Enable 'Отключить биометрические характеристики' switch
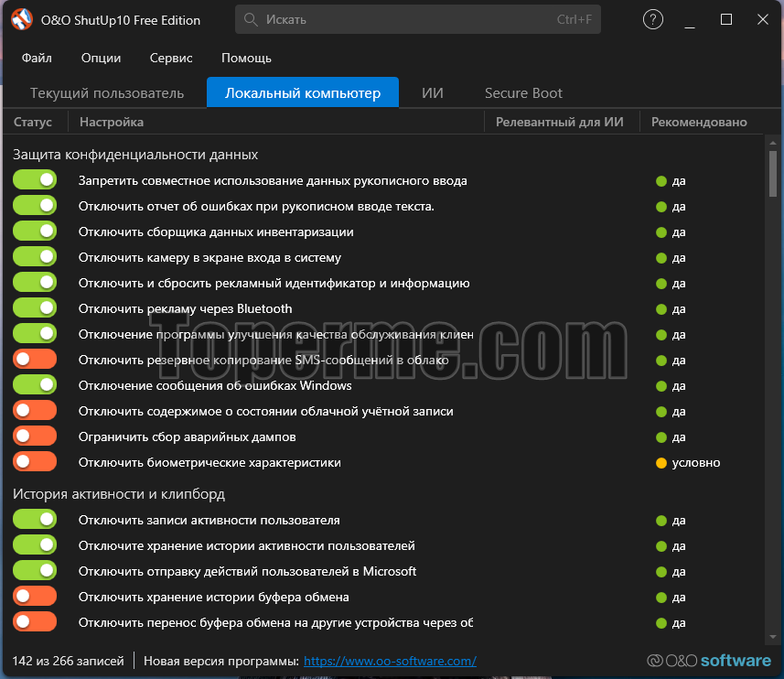Viewport: 784px width, 679px height. [x=35, y=461]
